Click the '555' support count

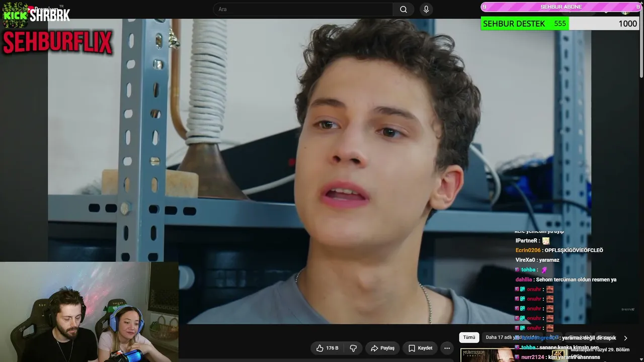pos(560,24)
